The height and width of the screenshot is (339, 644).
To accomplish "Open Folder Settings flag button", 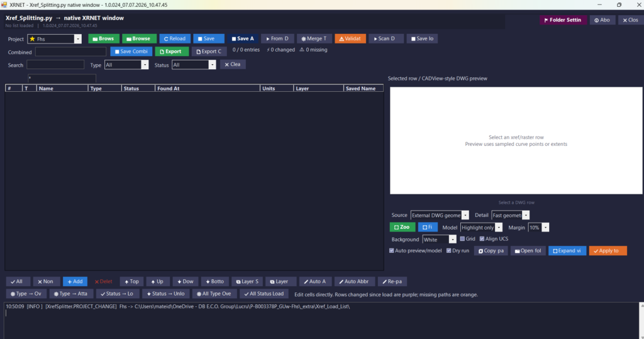I will [x=562, y=19].
